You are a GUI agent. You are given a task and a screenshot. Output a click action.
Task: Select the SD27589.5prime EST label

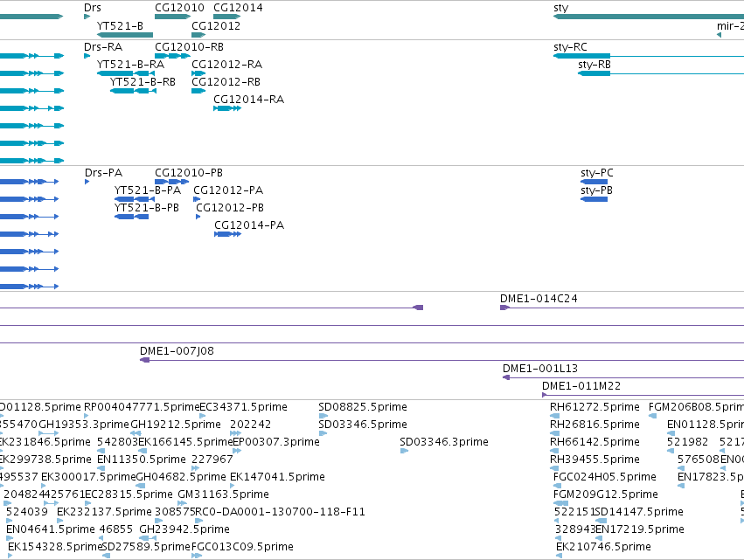pos(146,547)
